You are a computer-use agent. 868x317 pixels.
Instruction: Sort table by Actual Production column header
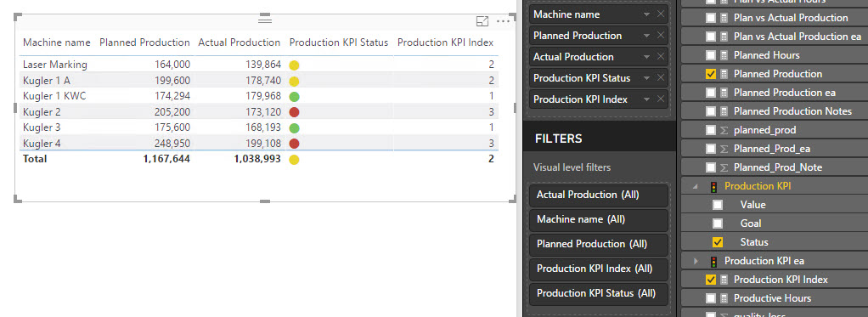pyautogui.click(x=240, y=42)
